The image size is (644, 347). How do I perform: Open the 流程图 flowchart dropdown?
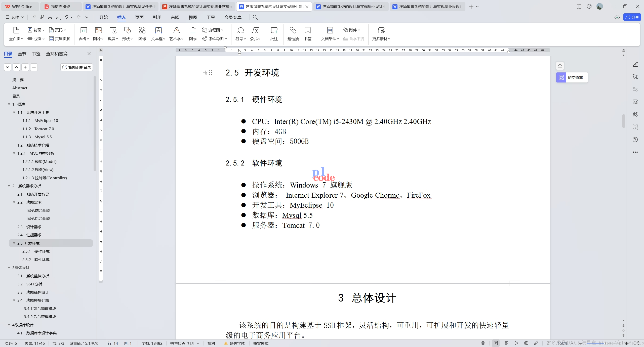[x=213, y=30]
